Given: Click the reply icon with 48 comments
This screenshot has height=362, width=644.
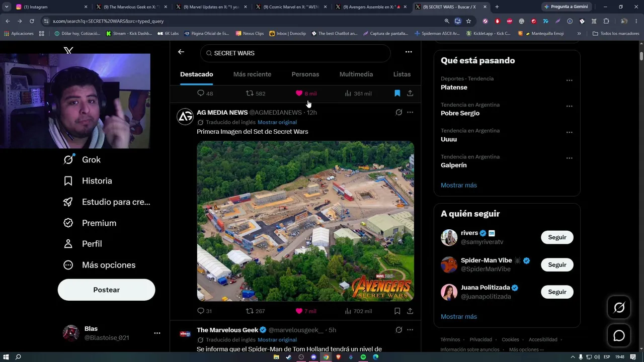Looking at the screenshot, I should pyautogui.click(x=205, y=94).
